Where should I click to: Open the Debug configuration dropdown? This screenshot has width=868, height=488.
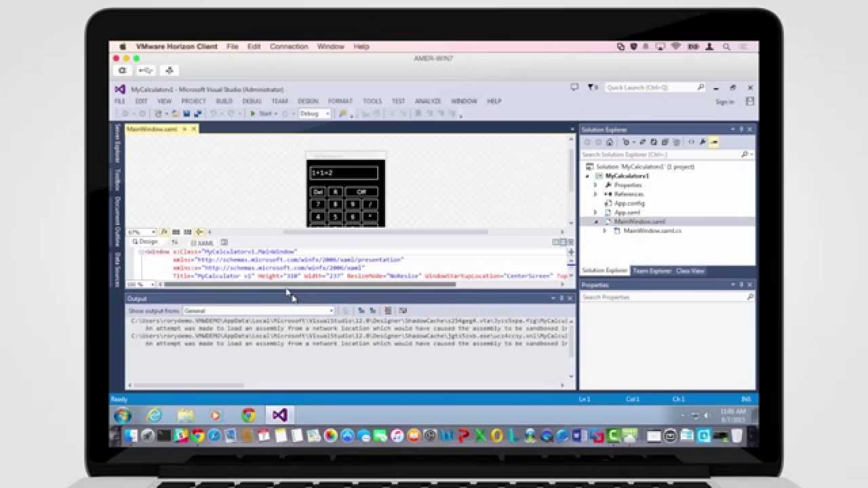[315, 114]
